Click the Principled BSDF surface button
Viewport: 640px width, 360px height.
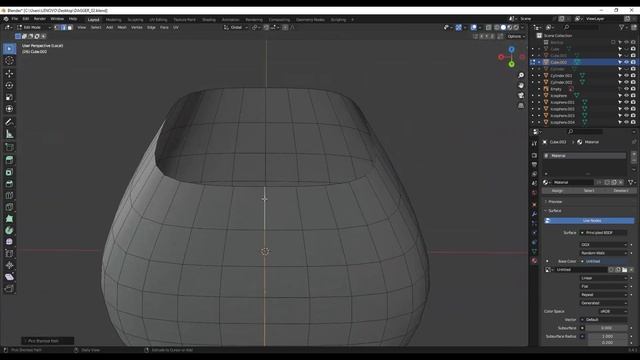[x=604, y=233]
